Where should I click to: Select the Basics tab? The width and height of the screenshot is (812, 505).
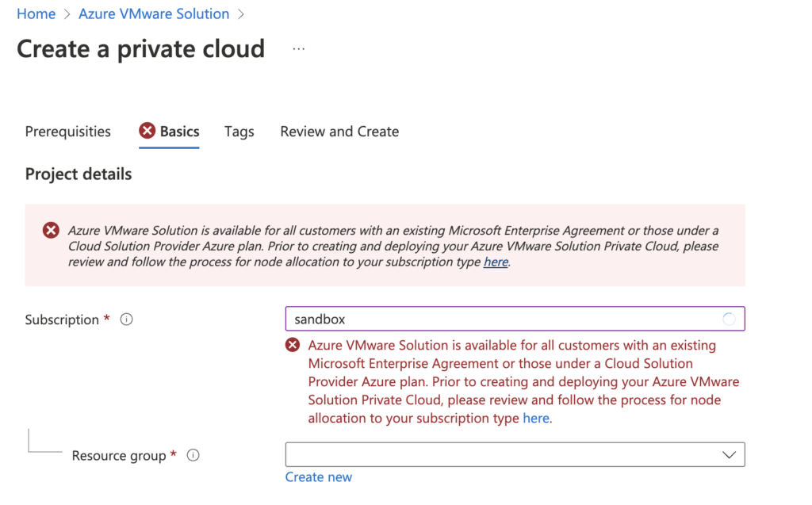pos(179,132)
